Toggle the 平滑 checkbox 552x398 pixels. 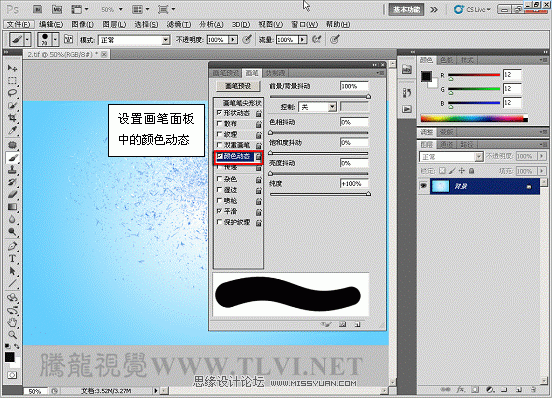[x=219, y=211]
